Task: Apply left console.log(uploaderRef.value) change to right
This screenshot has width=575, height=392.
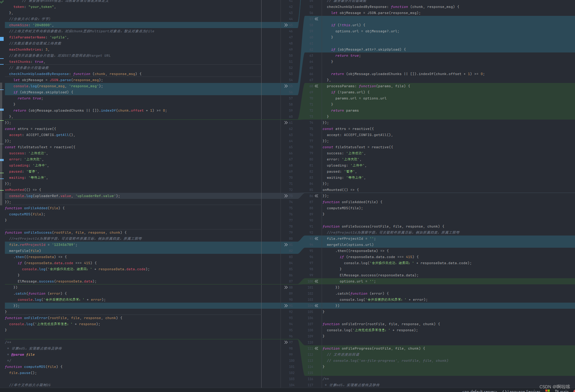Action: [286, 196]
